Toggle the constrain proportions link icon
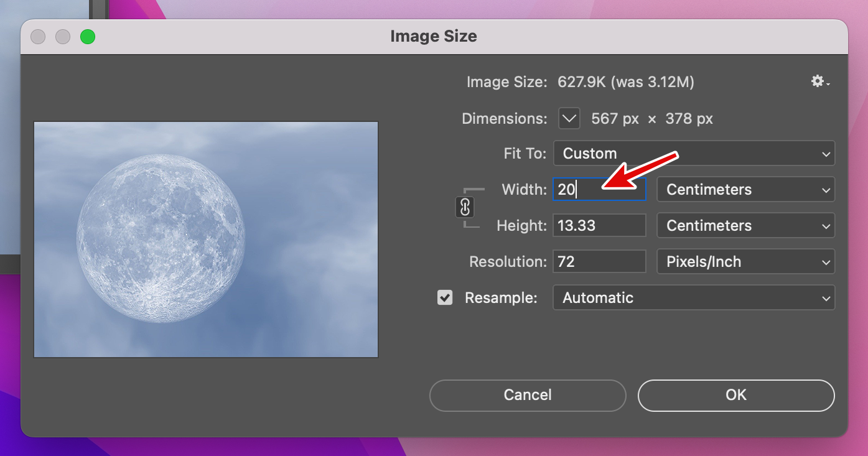This screenshot has height=456, width=868. tap(464, 207)
